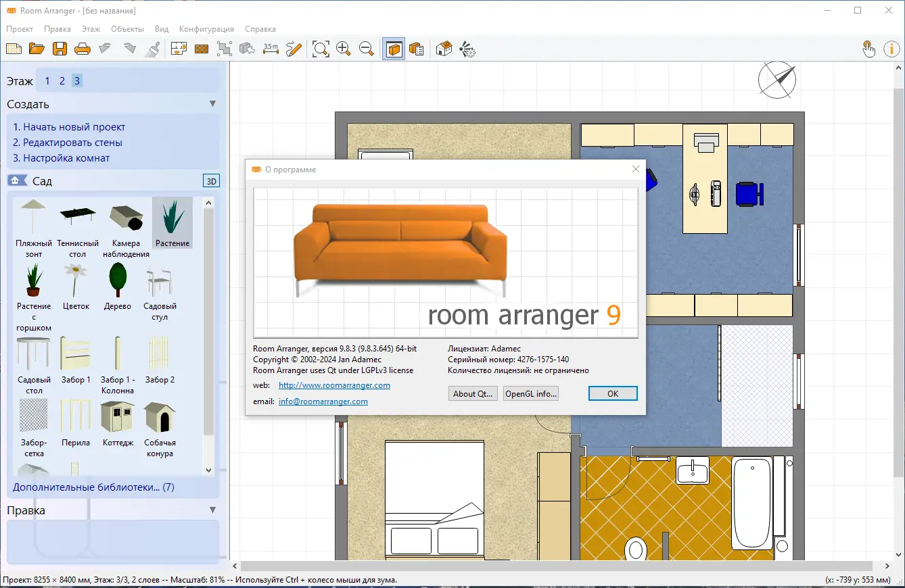Zoom in with the plus magnifier icon
The width and height of the screenshot is (905, 588).
click(x=344, y=49)
